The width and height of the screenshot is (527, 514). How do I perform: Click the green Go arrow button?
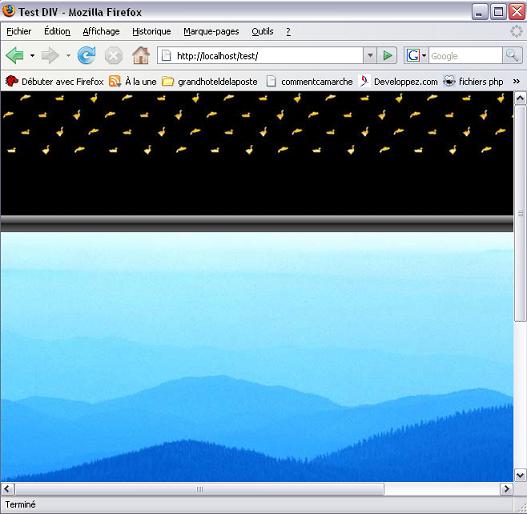click(387, 55)
